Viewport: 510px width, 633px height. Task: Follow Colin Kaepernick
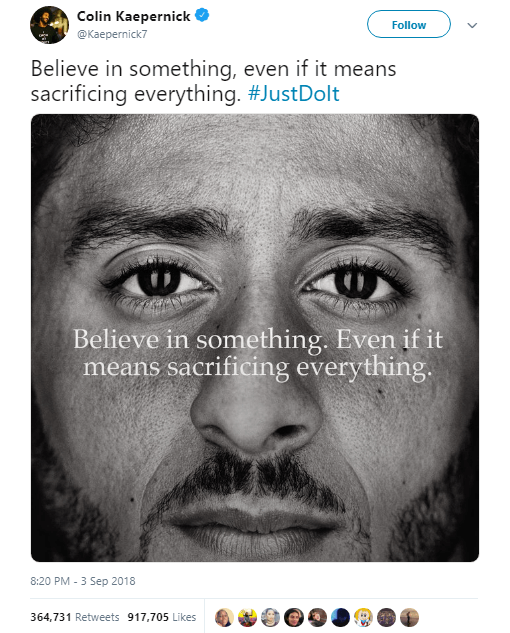coord(409,24)
